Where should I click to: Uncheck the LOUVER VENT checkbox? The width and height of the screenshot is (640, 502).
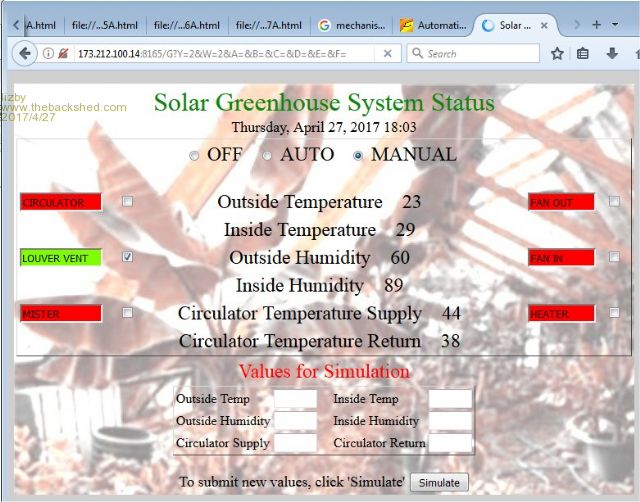pyautogui.click(x=127, y=257)
